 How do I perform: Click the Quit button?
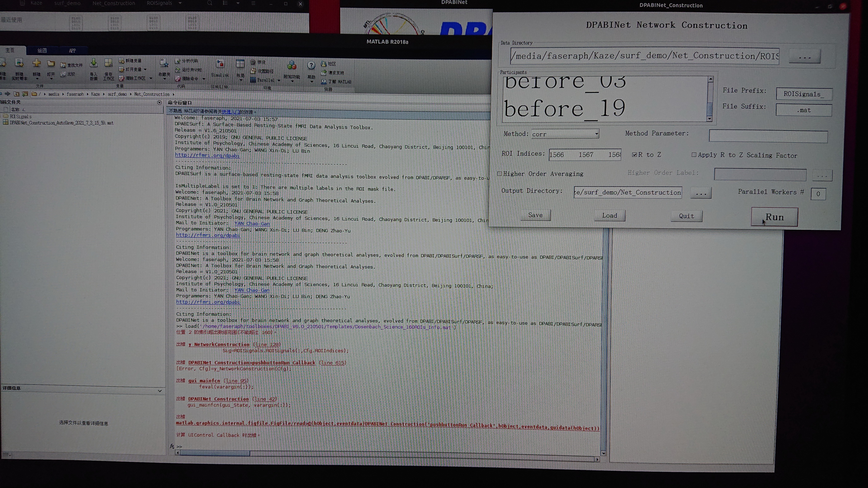pos(686,216)
